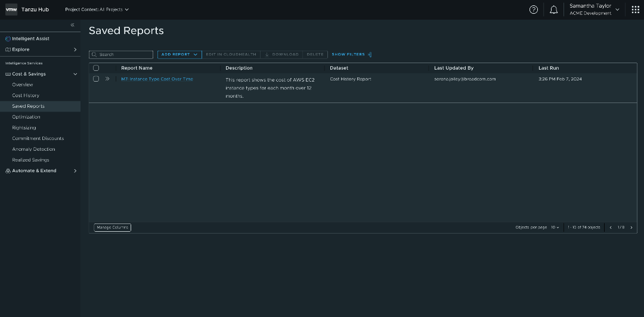Click the filter panel icon beside Show Filters
This screenshot has width=644, height=317.
pos(370,55)
